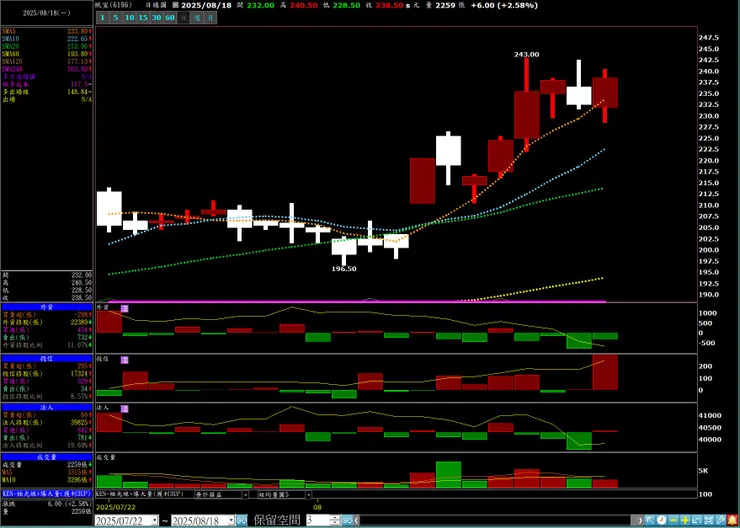
Task: Click the 247.5 price axis label
Action: pyautogui.click(x=709, y=37)
